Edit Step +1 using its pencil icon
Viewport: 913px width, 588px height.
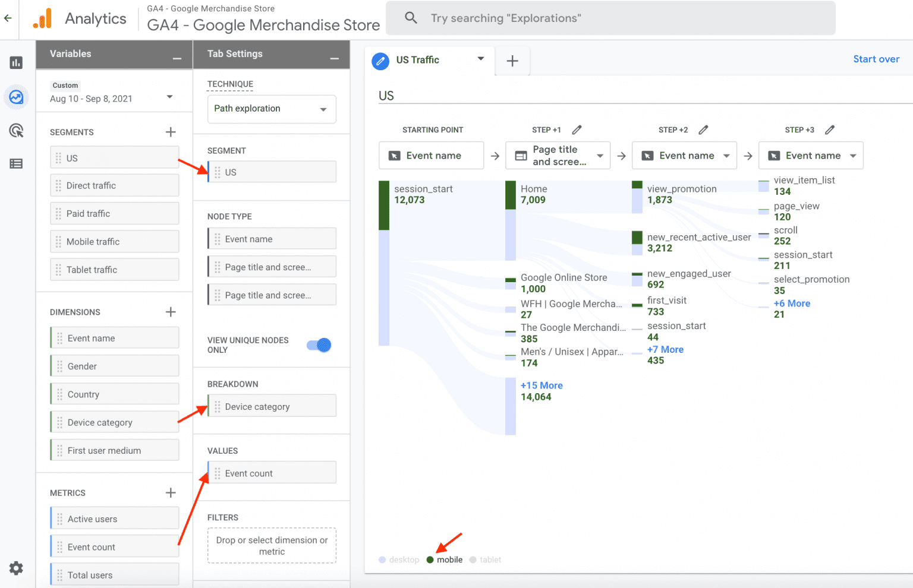577,129
